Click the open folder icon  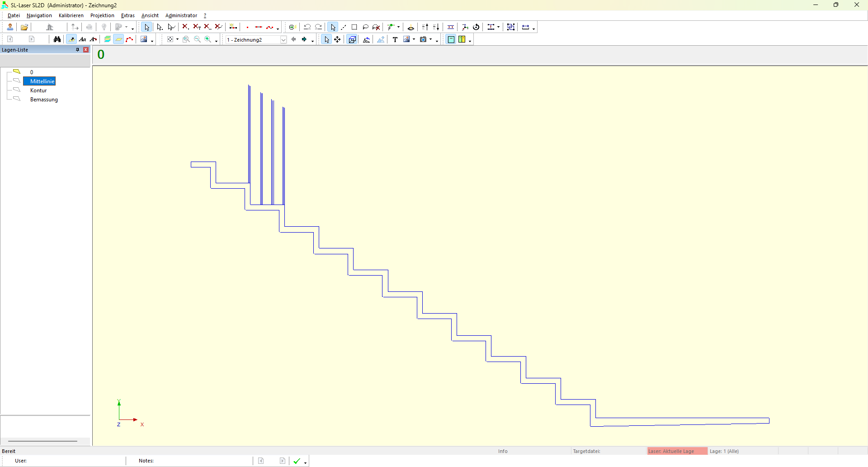[24, 27]
